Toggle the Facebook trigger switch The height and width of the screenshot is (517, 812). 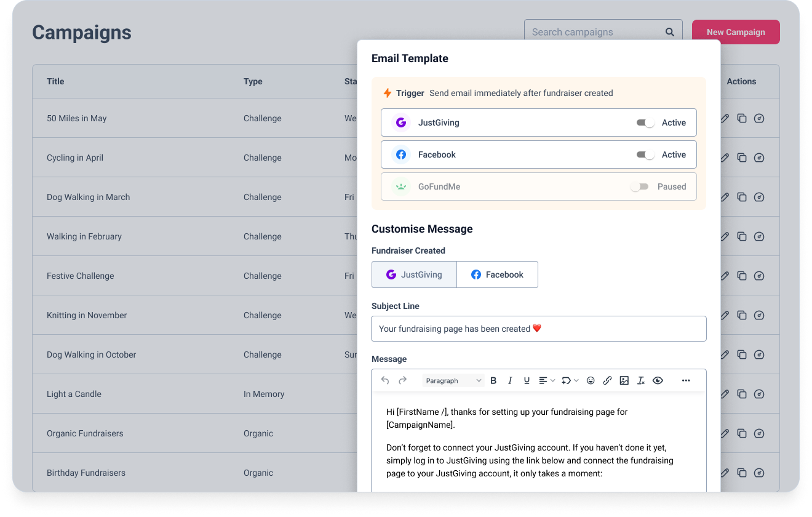pos(645,154)
